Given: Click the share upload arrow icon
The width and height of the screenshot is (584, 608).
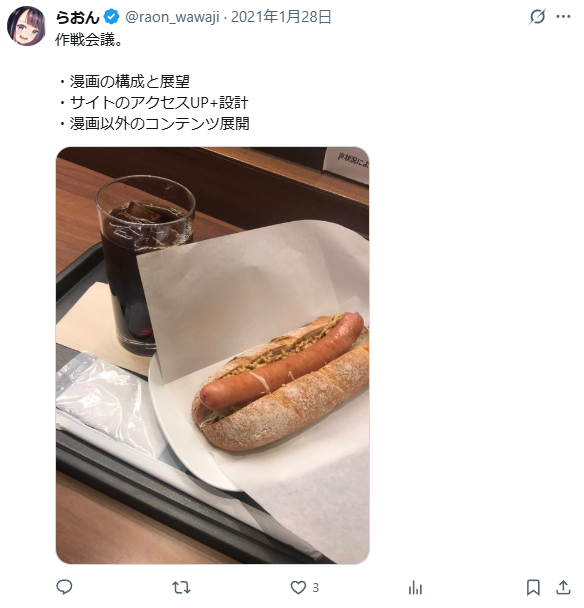Looking at the screenshot, I should click(x=563, y=587).
